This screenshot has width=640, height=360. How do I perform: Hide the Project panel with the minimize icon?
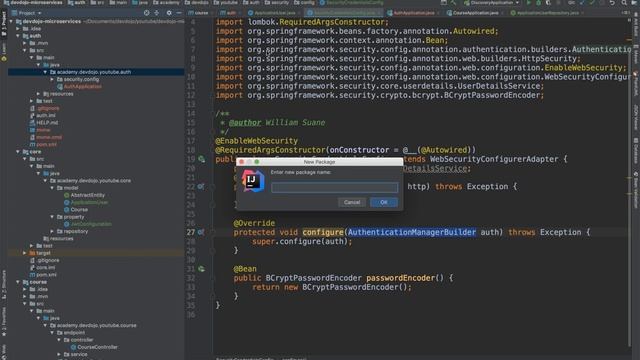[179, 13]
